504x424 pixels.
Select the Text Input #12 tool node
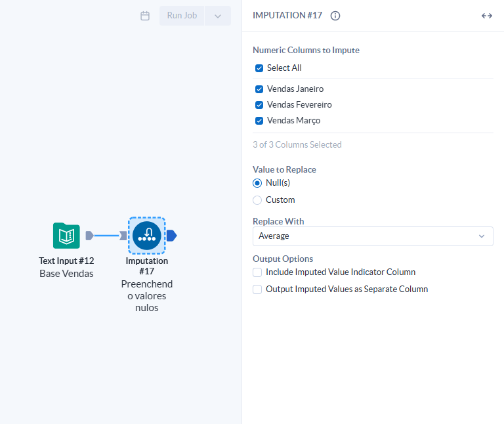(66, 236)
